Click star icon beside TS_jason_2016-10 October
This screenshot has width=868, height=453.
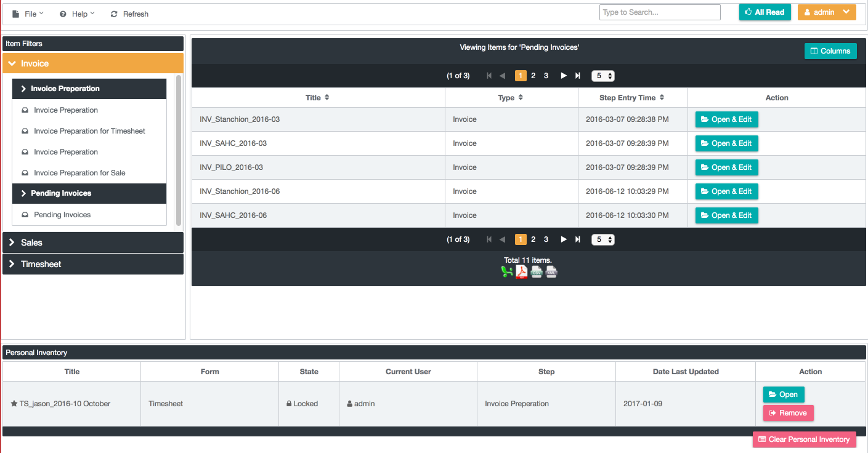(x=14, y=404)
